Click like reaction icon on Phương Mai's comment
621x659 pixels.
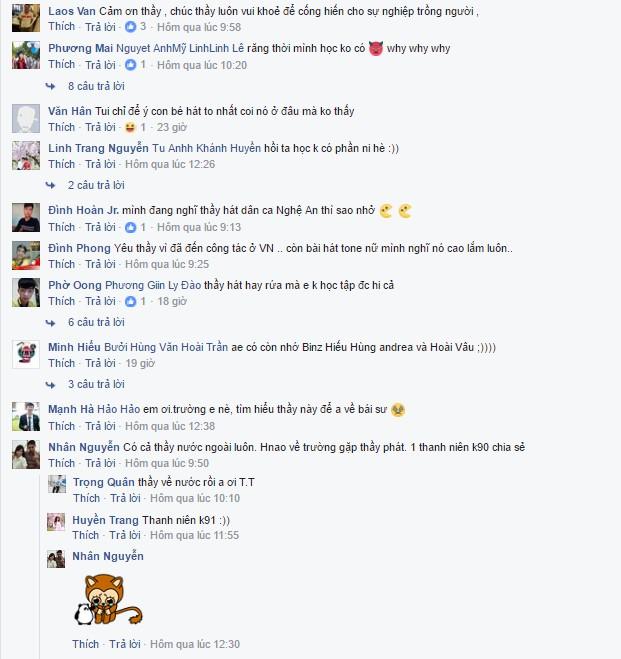coord(131,65)
